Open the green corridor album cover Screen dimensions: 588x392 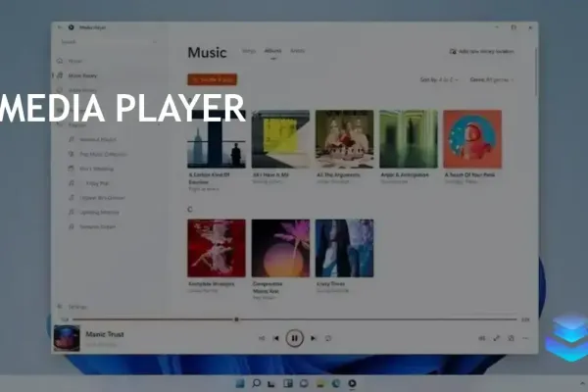click(x=409, y=139)
